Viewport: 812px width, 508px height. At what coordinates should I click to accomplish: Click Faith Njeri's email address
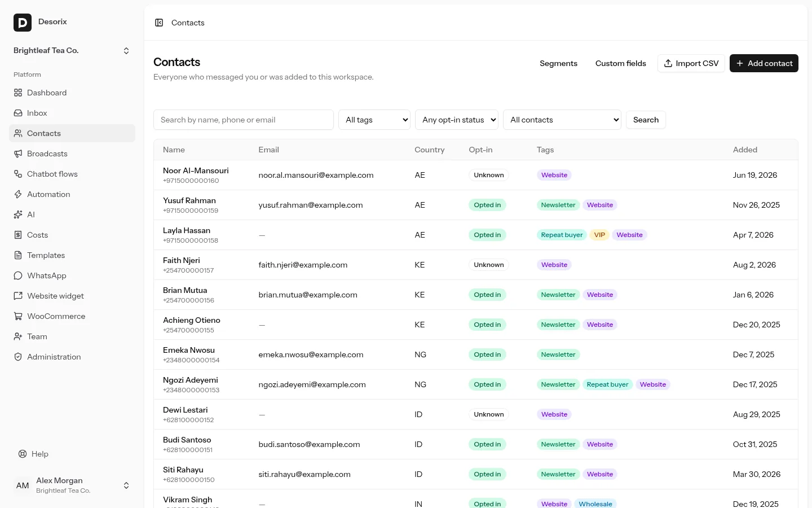pos(303,265)
